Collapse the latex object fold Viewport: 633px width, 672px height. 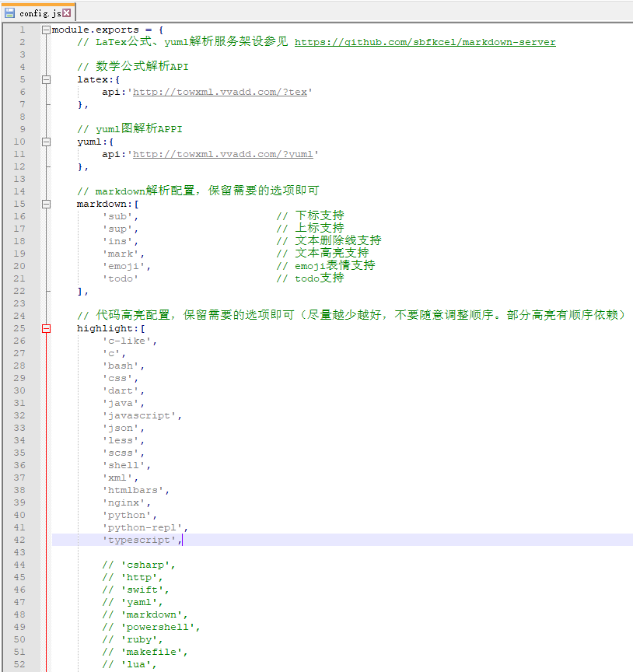point(46,79)
